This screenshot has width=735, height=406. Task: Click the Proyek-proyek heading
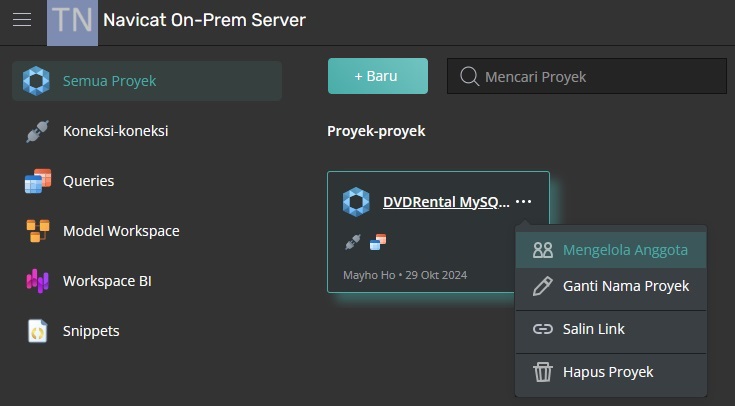click(376, 131)
